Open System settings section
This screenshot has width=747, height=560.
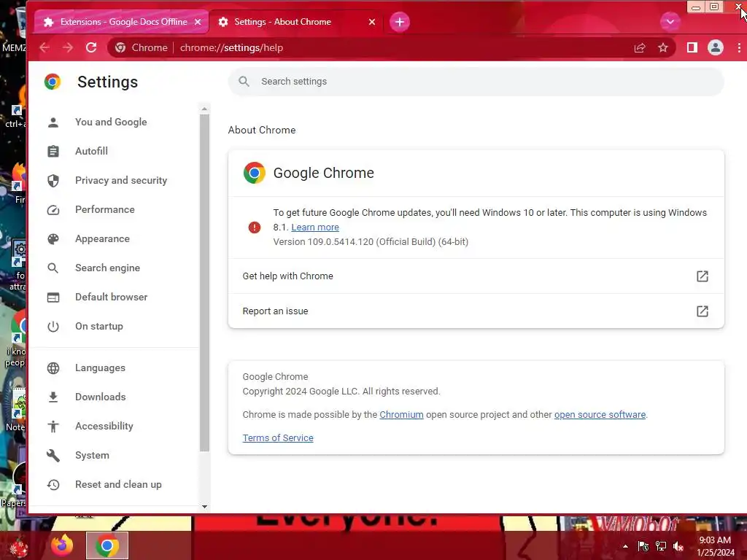click(x=92, y=455)
